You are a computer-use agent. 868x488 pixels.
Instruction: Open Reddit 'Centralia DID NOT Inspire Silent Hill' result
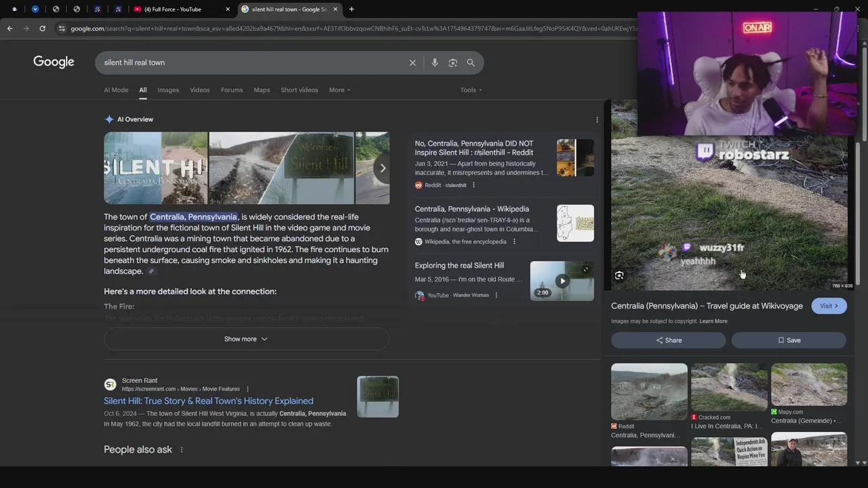click(x=474, y=148)
